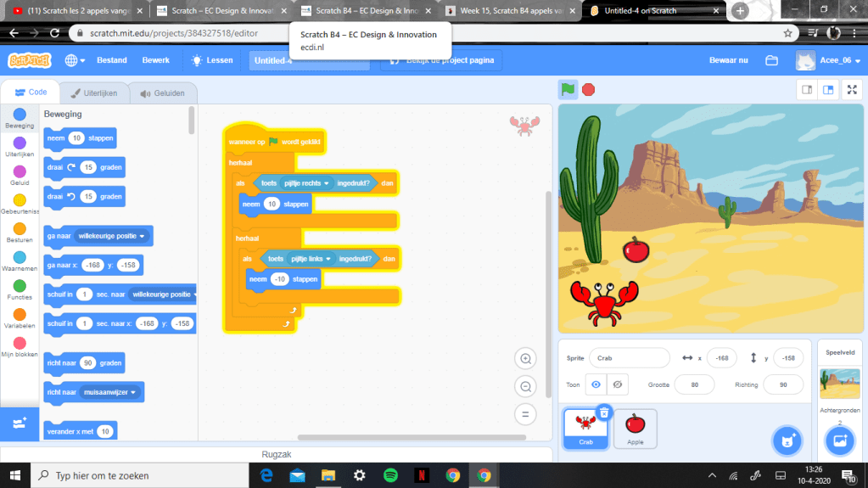This screenshot has width=868, height=488.
Task: Switch to the Uiterlijken tab
Action: (94, 93)
